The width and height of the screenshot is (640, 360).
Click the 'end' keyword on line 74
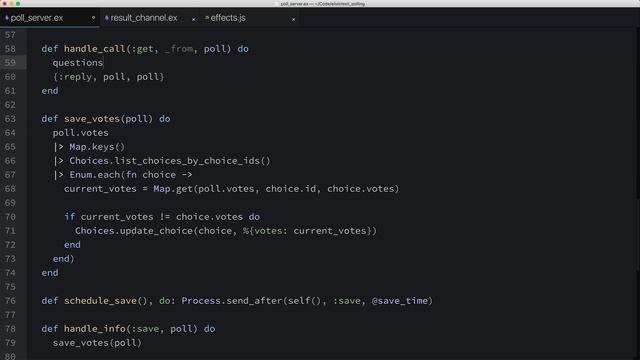click(50, 273)
